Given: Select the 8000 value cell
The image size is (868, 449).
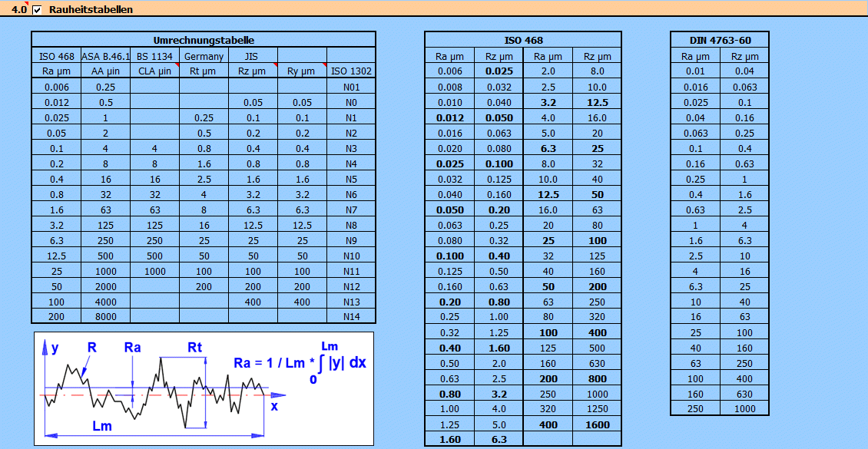Looking at the screenshot, I should pos(105,317).
